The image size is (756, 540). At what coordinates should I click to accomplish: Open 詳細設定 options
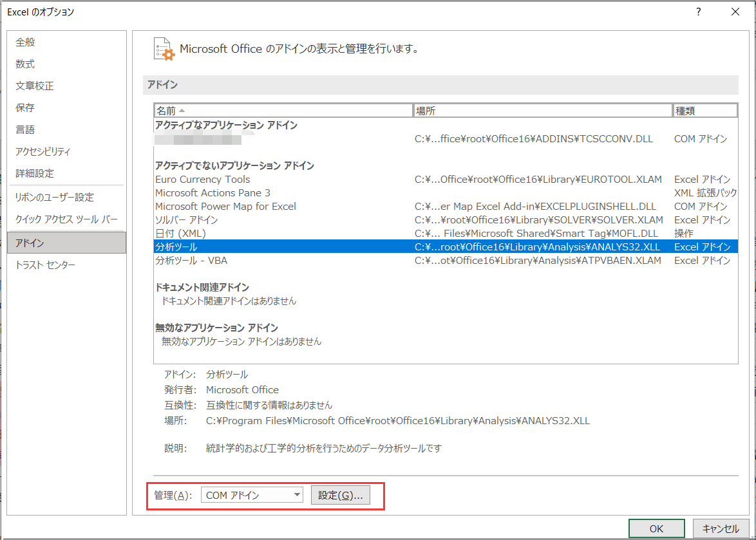click(35, 174)
